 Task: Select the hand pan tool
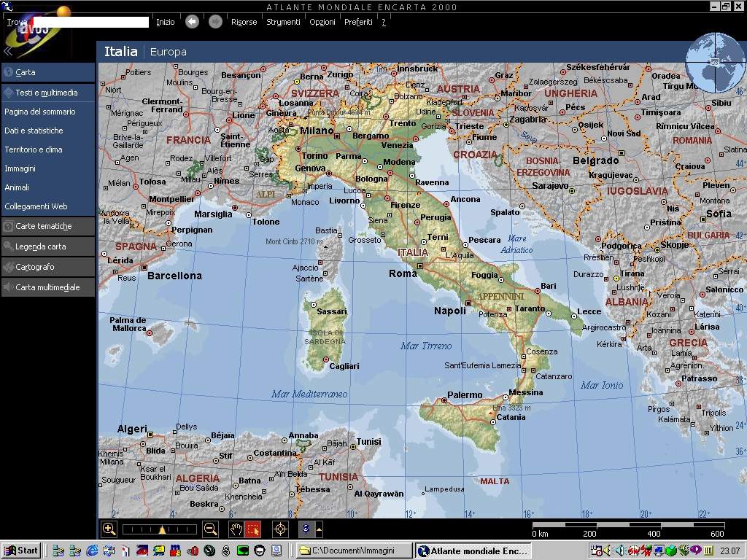236,529
